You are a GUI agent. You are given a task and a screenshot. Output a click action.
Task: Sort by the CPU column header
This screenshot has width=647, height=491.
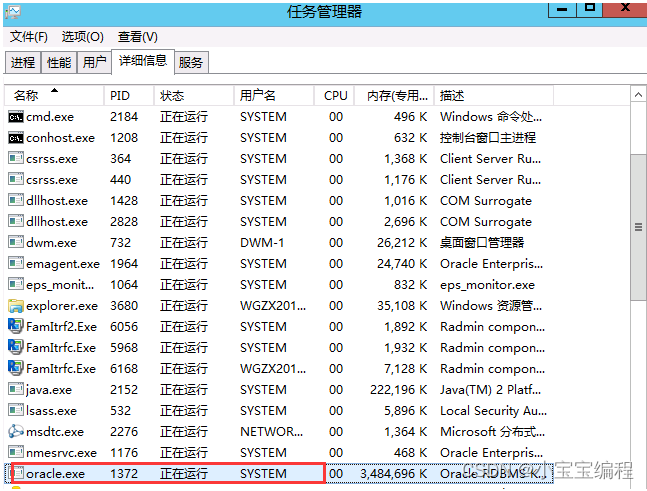(x=334, y=96)
